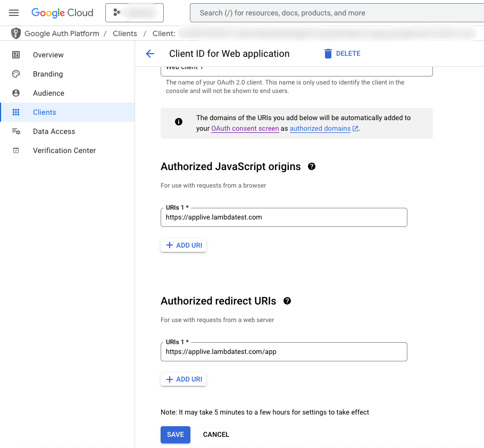
Task: Go to Audience in the sidebar
Action: (x=48, y=93)
